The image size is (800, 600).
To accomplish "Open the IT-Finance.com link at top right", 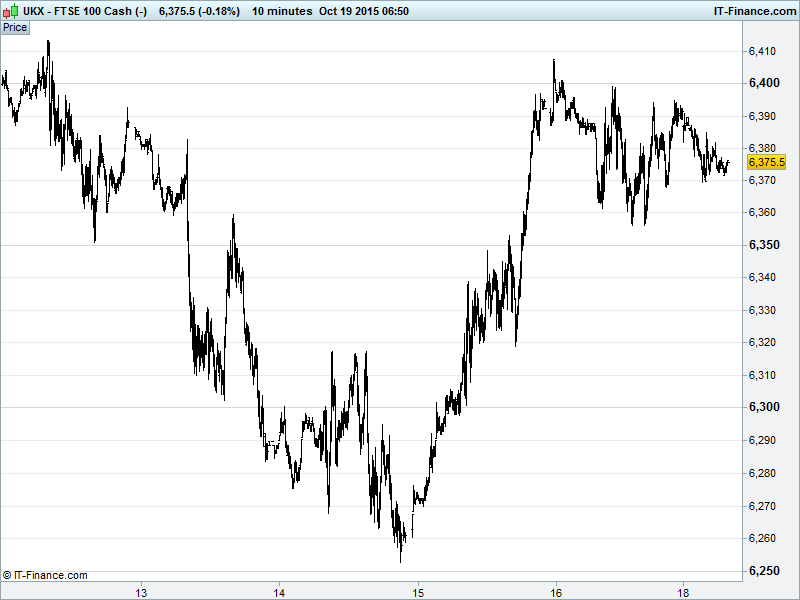I will coord(753,10).
